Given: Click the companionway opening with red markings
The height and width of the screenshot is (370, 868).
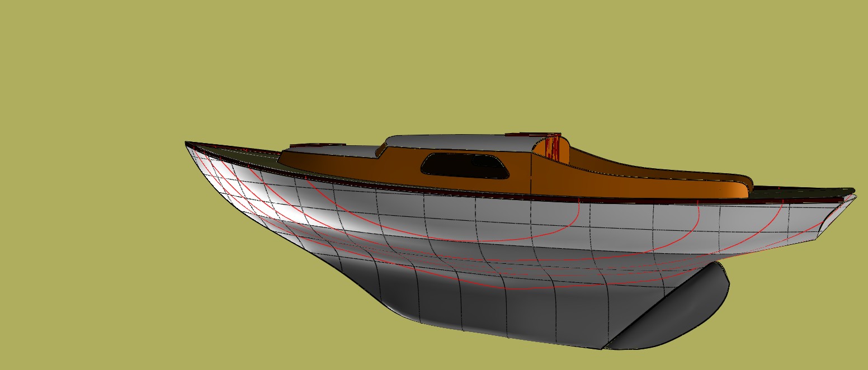Looking at the screenshot, I should pyautogui.click(x=553, y=148).
